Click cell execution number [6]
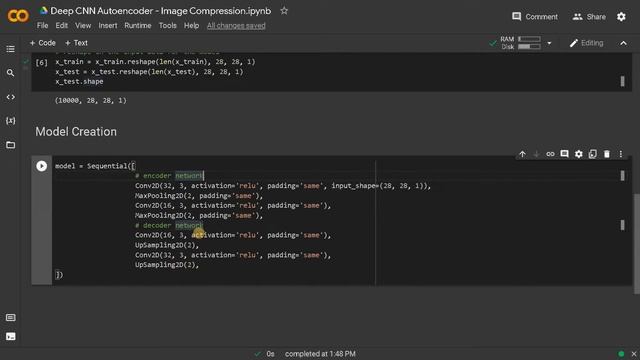The height and width of the screenshot is (360, 640). click(x=42, y=62)
